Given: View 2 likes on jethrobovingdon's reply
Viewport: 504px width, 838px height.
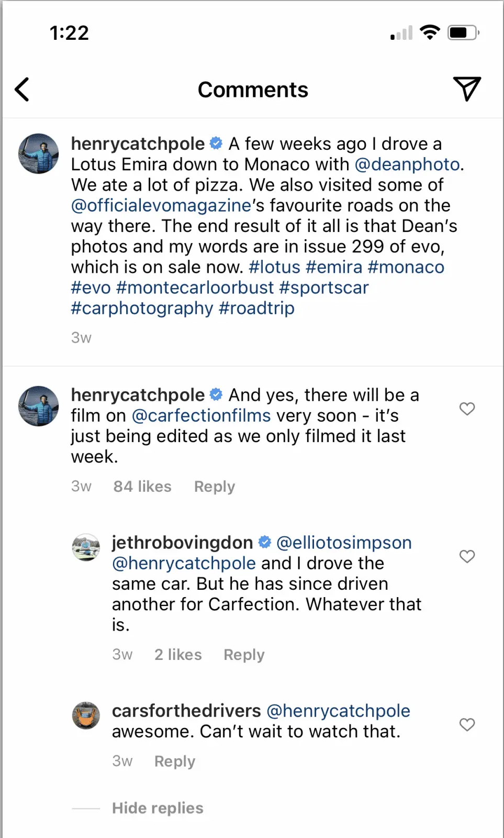Looking at the screenshot, I should coord(178,655).
